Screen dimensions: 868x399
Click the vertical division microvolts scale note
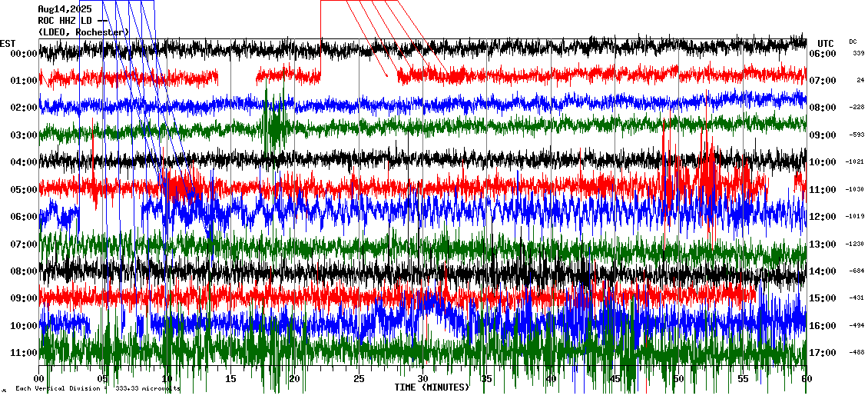tap(98, 389)
